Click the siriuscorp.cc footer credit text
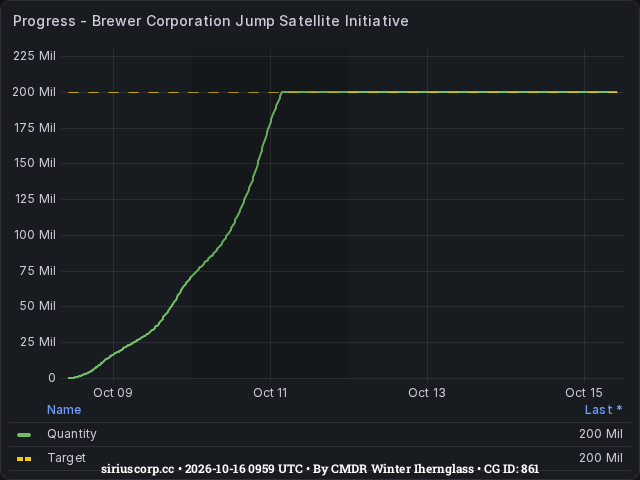Image resolution: width=640 pixels, height=480 pixels. point(320,469)
